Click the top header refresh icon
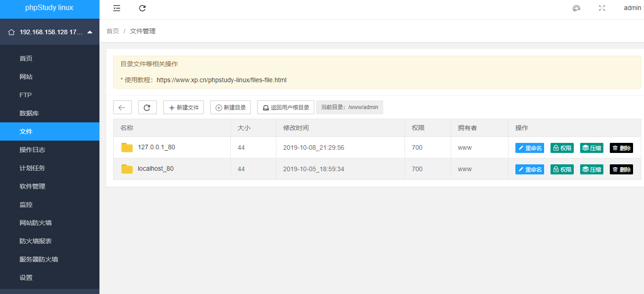The height and width of the screenshot is (294, 644). (x=142, y=8)
